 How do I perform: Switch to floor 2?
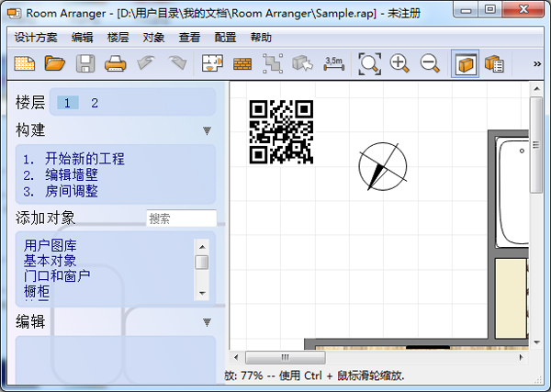pos(94,103)
